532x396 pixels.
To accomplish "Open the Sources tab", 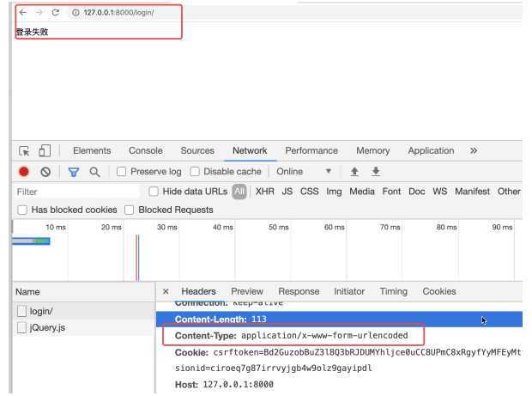I will click(197, 150).
